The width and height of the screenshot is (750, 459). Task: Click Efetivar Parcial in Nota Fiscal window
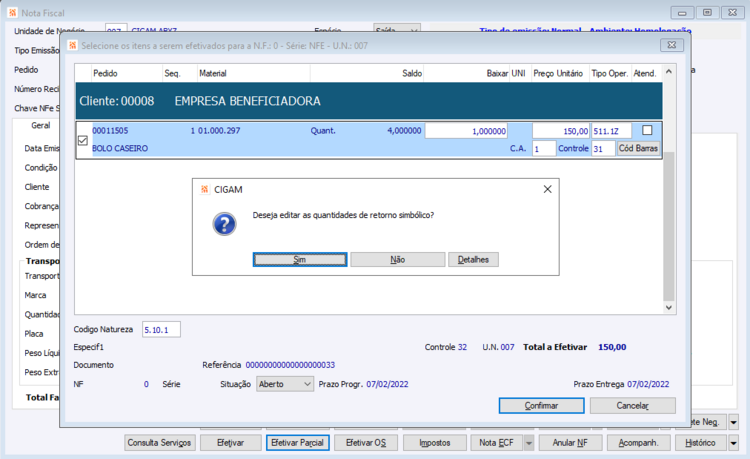[298, 443]
